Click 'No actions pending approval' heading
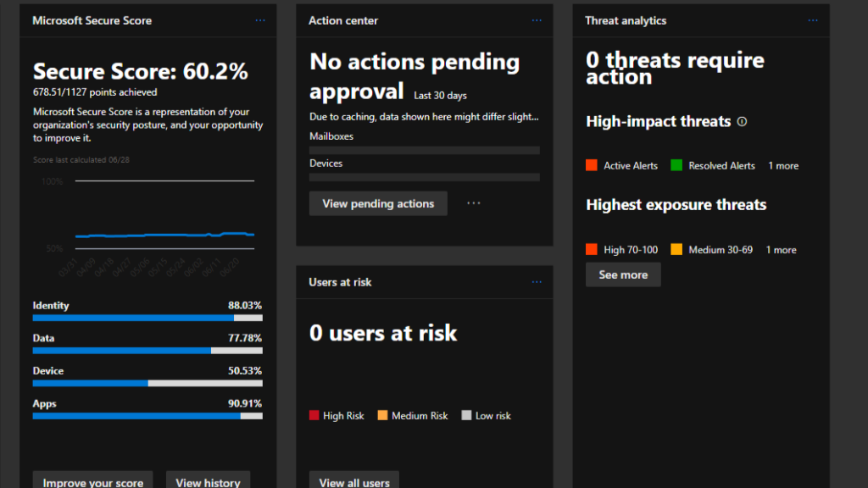 414,76
